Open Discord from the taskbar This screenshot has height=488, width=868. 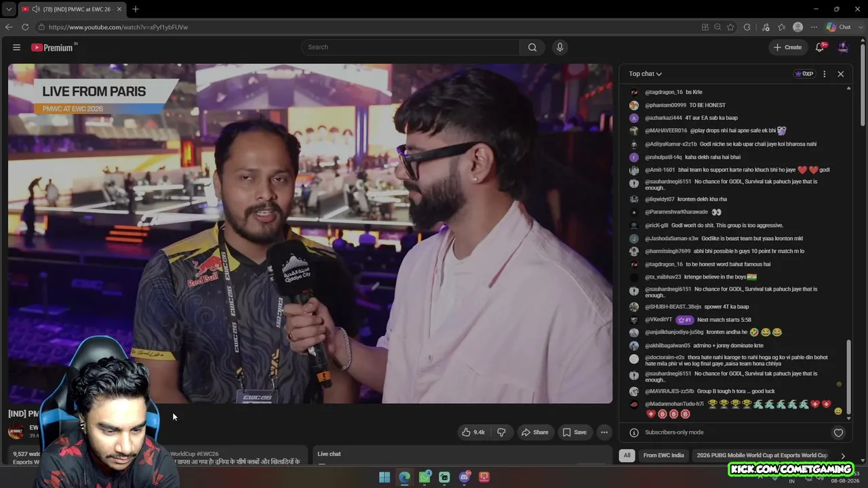point(465,477)
